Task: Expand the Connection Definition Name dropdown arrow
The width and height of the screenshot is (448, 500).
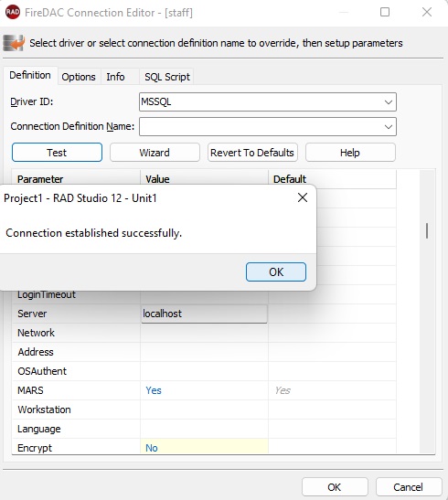Action: (388, 126)
